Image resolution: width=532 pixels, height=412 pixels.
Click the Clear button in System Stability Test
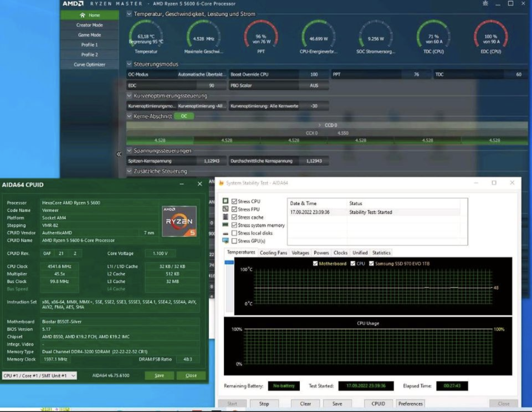pyautogui.click(x=306, y=404)
